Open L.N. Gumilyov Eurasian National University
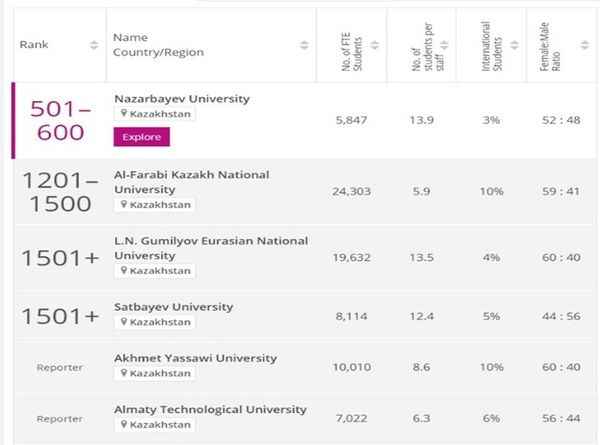The width and height of the screenshot is (600, 445). click(x=211, y=248)
